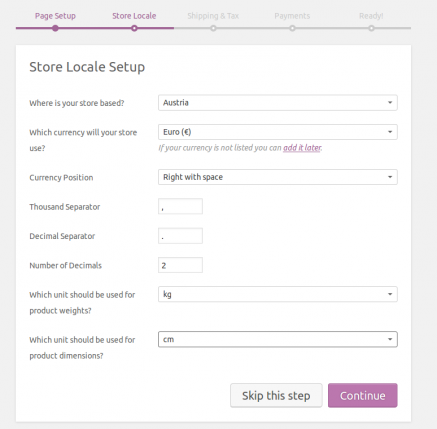Jump to the Ready! step

[371, 16]
